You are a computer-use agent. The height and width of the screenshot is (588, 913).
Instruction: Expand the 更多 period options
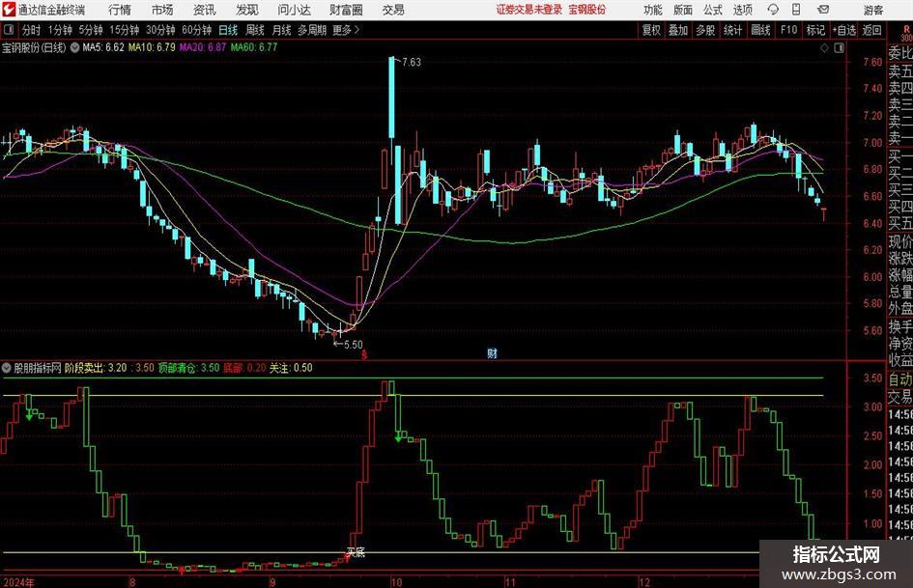pos(346,30)
